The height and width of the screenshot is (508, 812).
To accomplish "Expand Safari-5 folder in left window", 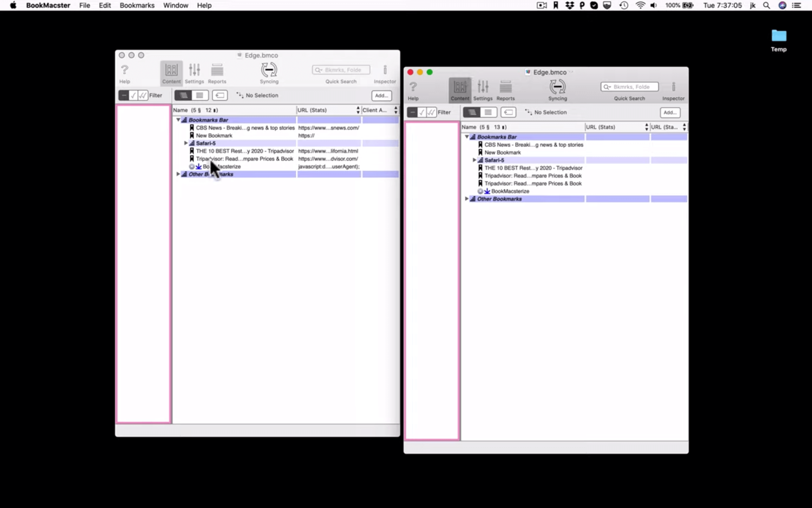I will point(186,143).
